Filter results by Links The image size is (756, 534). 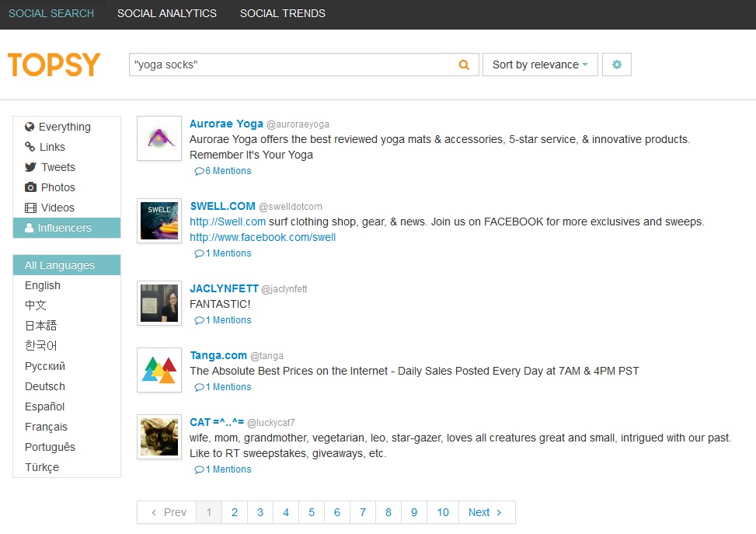pos(67,147)
